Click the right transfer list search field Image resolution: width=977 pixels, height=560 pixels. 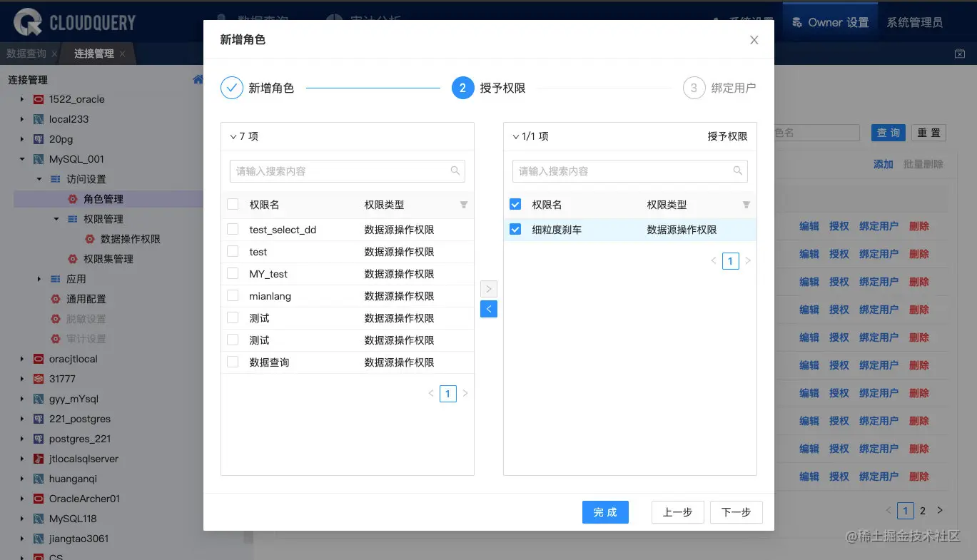tap(630, 171)
